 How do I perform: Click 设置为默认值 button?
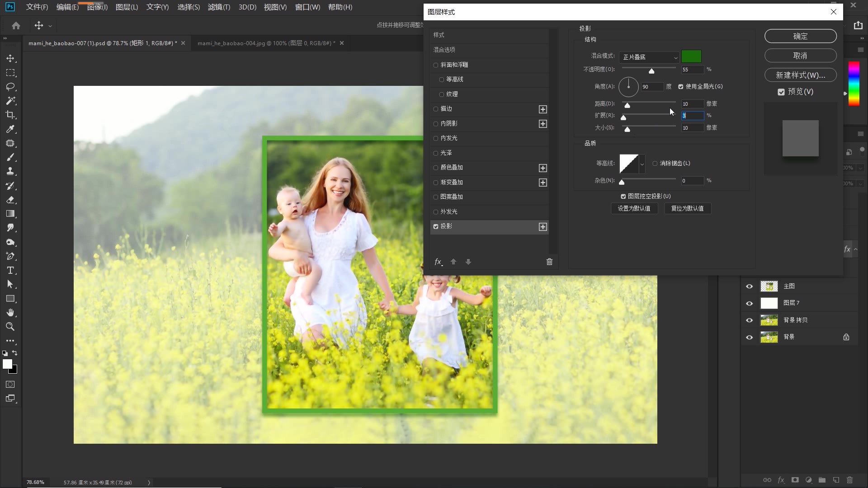[634, 208]
